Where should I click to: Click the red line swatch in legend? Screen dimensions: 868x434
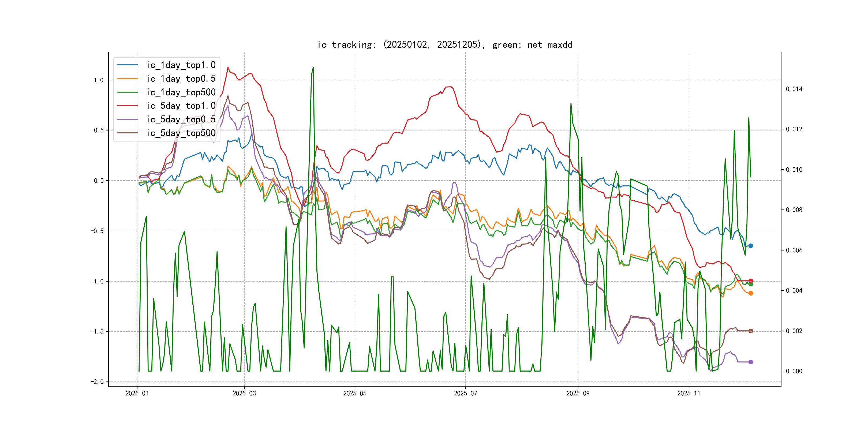(128, 106)
